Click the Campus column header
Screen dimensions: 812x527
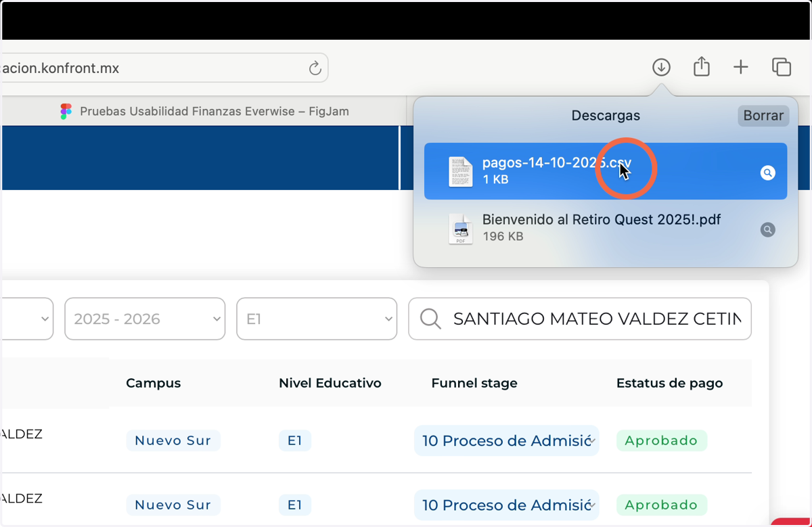click(x=153, y=383)
